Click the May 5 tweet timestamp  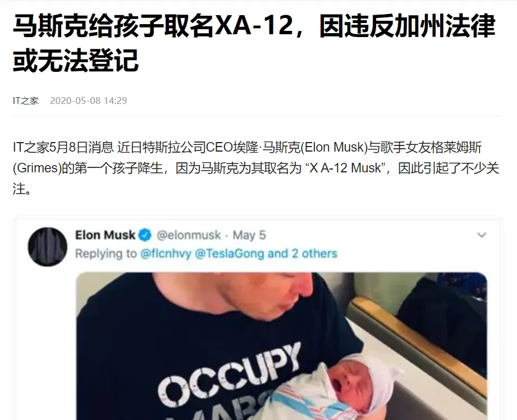[x=249, y=235]
